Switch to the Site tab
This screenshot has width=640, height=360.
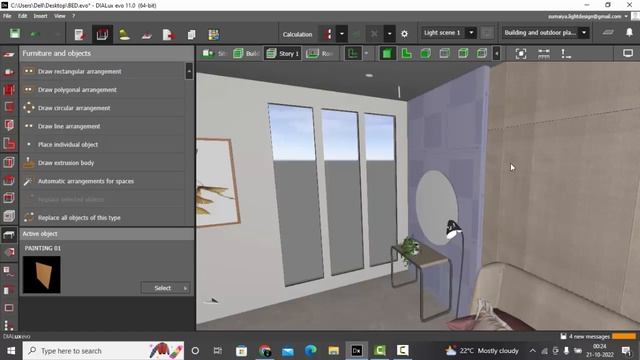coord(214,53)
